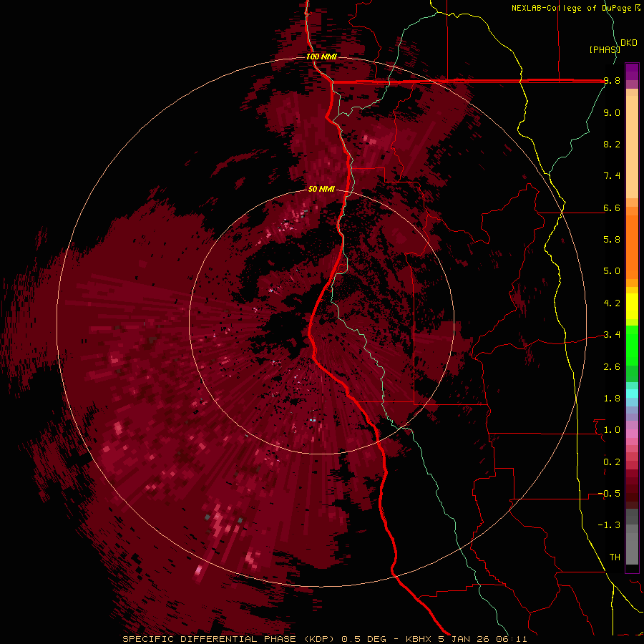Viewport: 644px width, 644px height.
Task: Click the 2.6 scale value
Action: [x=612, y=367]
